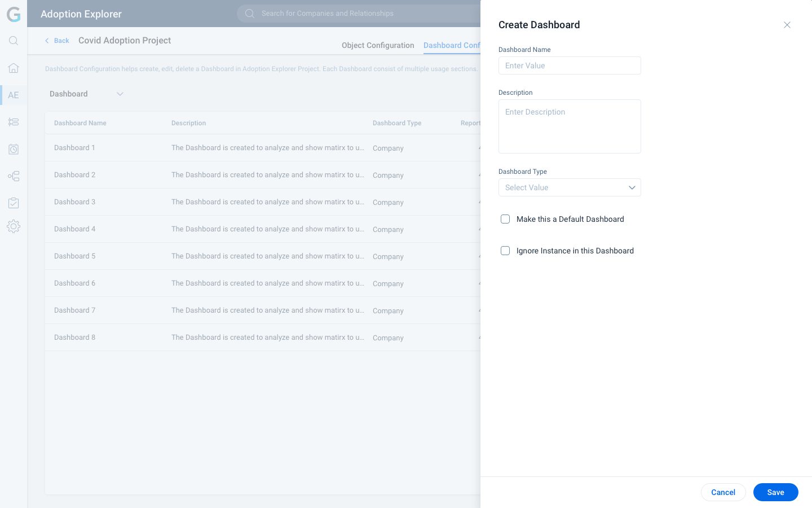The image size is (812, 508).
Task: Open the rules list icon in sidebar
Action: [x=14, y=122]
